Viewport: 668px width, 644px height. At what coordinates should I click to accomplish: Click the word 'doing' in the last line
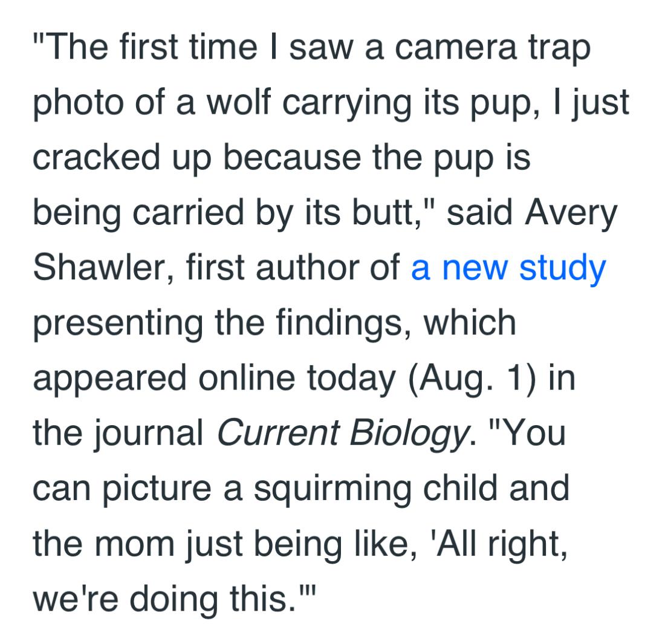[173, 599]
